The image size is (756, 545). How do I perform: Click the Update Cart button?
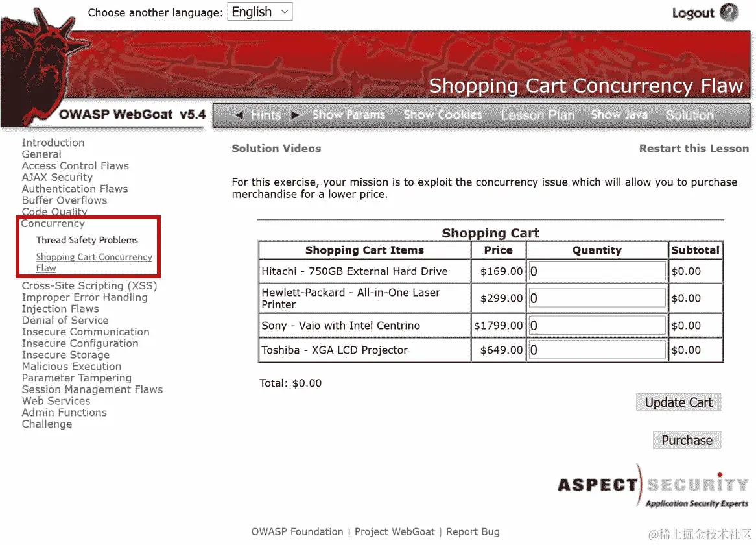[678, 403]
